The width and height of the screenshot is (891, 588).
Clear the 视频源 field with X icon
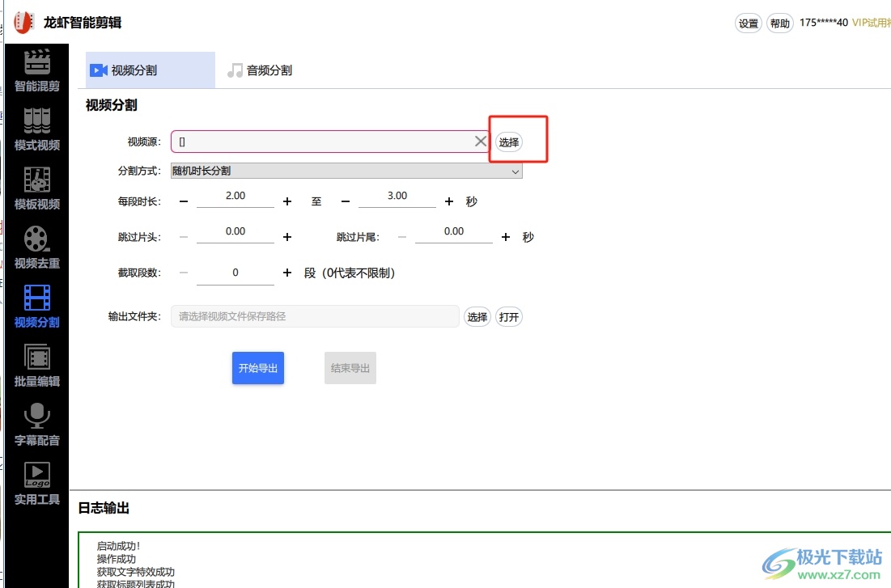click(481, 142)
